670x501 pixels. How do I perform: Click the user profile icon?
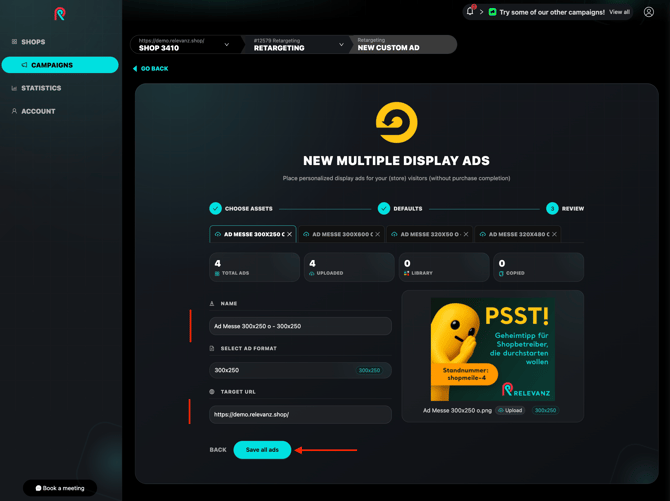[x=649, y=12]
